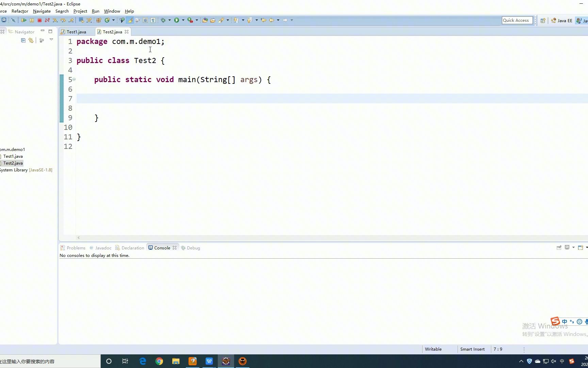588x368 pixels.
Task: Click the Previous Annotation icon
Action: tap(249, 20)
